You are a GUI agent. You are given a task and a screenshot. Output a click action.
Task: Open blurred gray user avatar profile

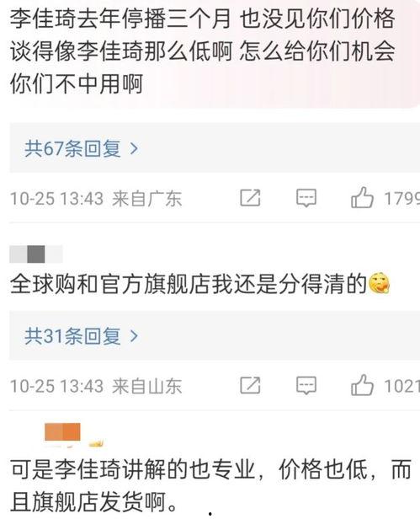pos(35,254)
